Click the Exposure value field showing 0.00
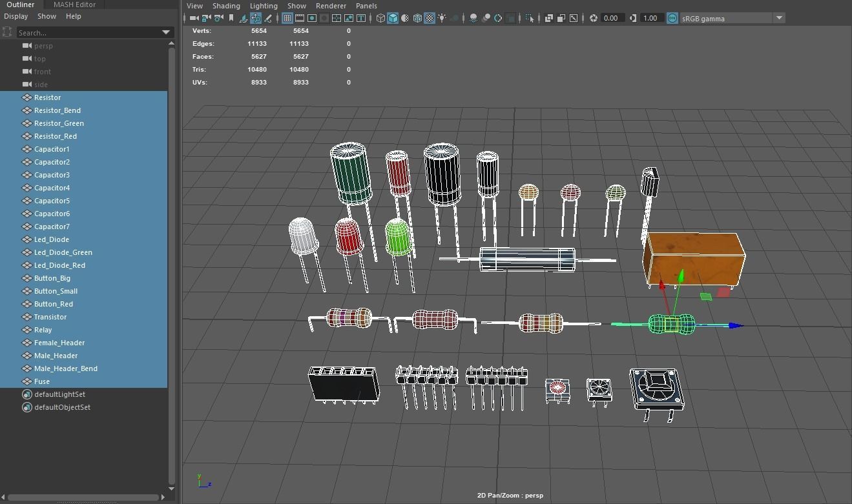The height and width of the screenshot is (504, 852). [612, 18]
